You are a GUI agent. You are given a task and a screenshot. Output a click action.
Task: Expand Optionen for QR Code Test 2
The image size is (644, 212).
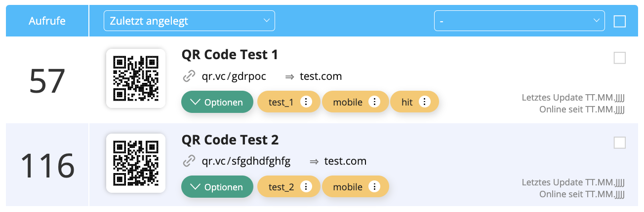pyautogui.click(x=217, y=187)
